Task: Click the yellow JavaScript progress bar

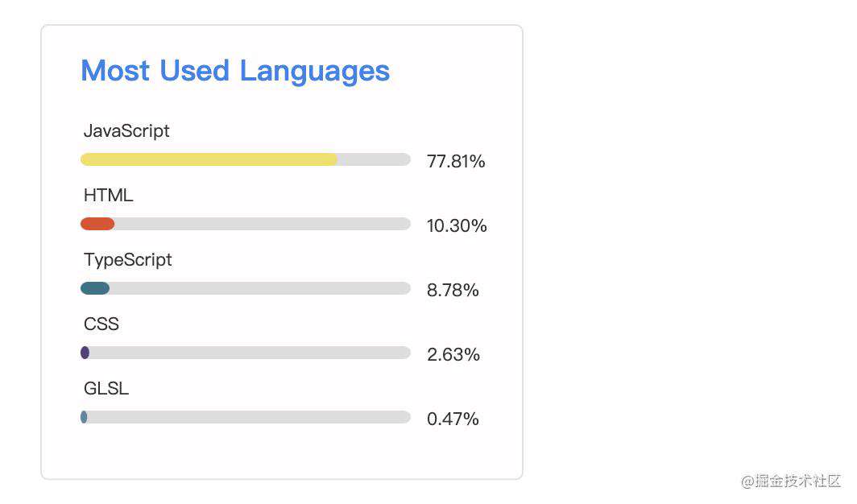Action: tap(209, 159)
